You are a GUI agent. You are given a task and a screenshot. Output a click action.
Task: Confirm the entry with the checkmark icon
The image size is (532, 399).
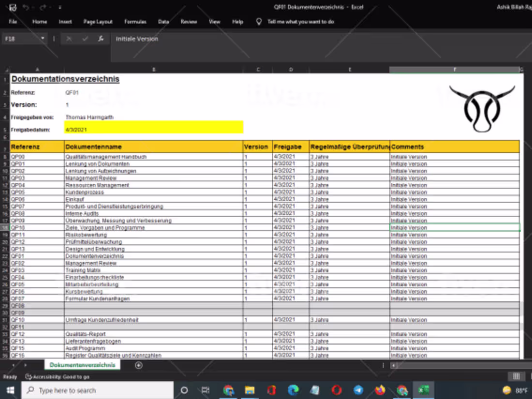pos(86,39)
